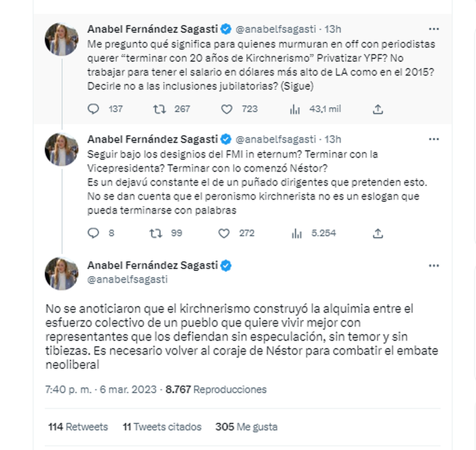The image size is (476, 450).
Task: Open more options menu on first tweet
Action: point(434,29)
